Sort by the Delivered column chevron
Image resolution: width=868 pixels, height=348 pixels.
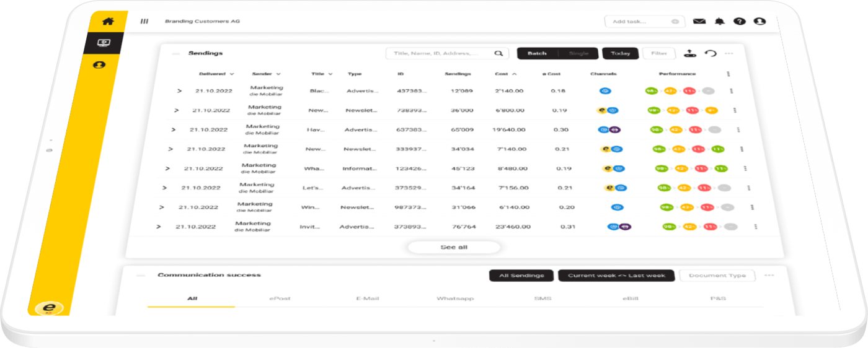coord(232,74)
